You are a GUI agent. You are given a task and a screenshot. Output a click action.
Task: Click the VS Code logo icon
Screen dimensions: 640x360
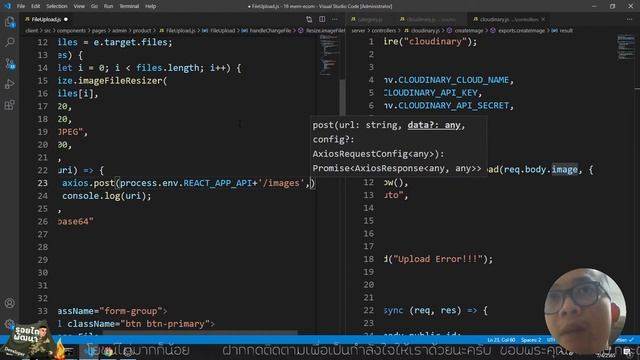[7, 6]
